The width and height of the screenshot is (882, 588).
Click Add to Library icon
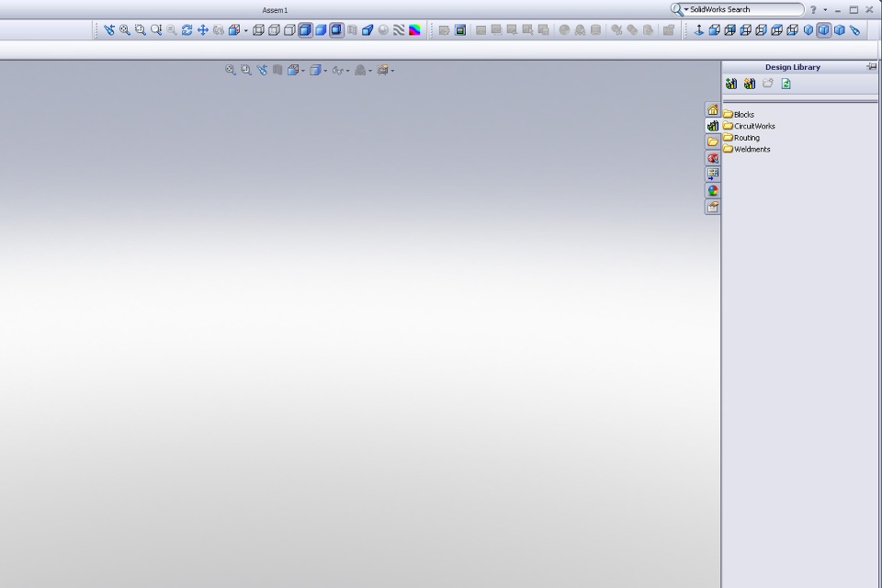(731, 84)
